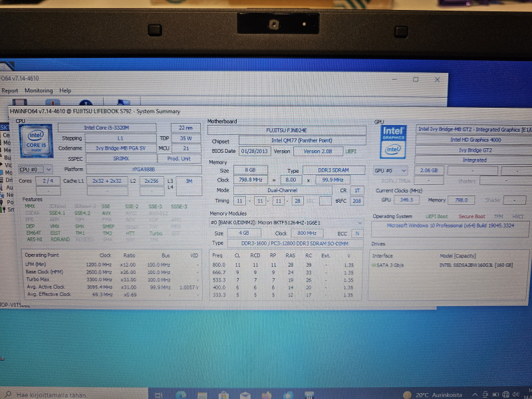Image resolution: width=532 pixels, height=399 pixels.
Task: Click the 666.7 frequency row in timings table
Action: coord(283,273)
